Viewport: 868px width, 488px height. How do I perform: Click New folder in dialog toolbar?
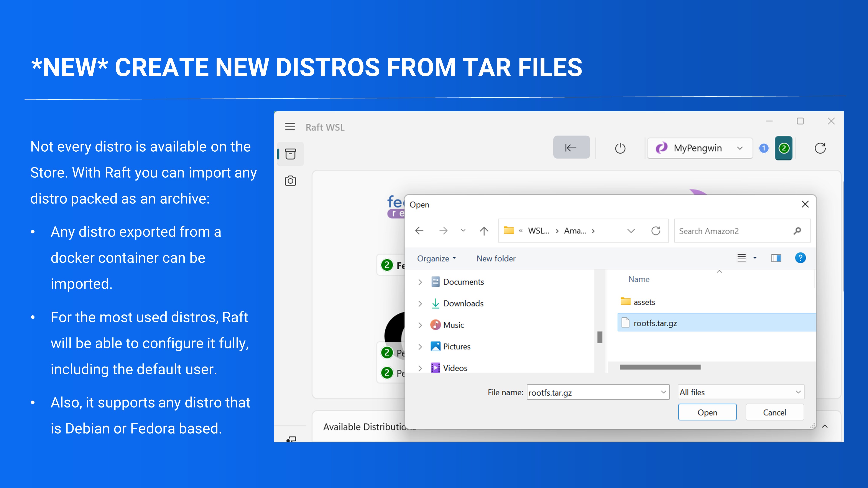(x=496, y=258)
